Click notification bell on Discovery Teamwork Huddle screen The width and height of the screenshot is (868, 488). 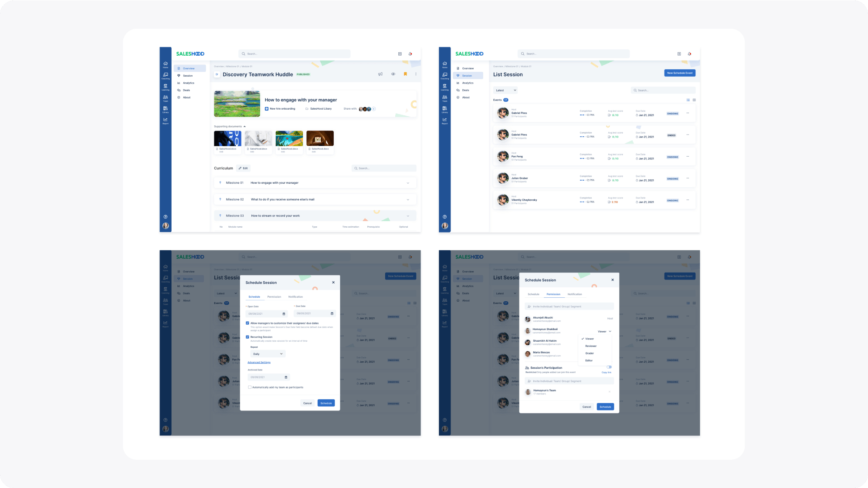[x=410, y=54]
